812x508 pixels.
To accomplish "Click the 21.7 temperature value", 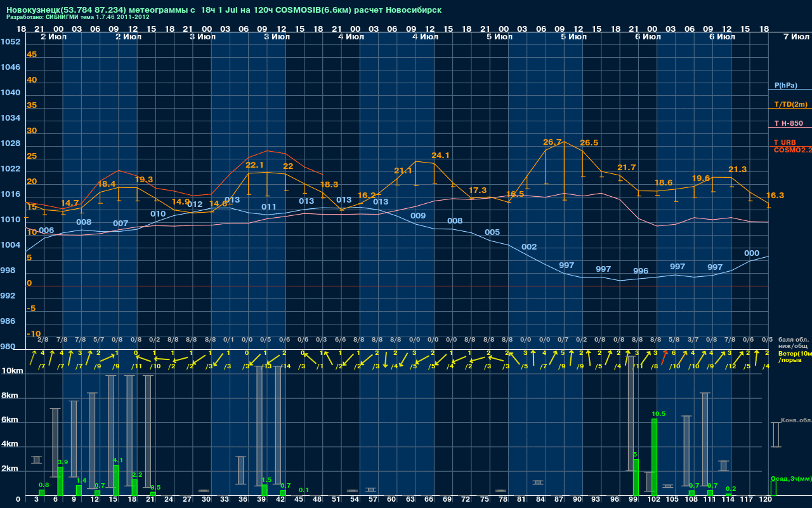I will point(626,168).
